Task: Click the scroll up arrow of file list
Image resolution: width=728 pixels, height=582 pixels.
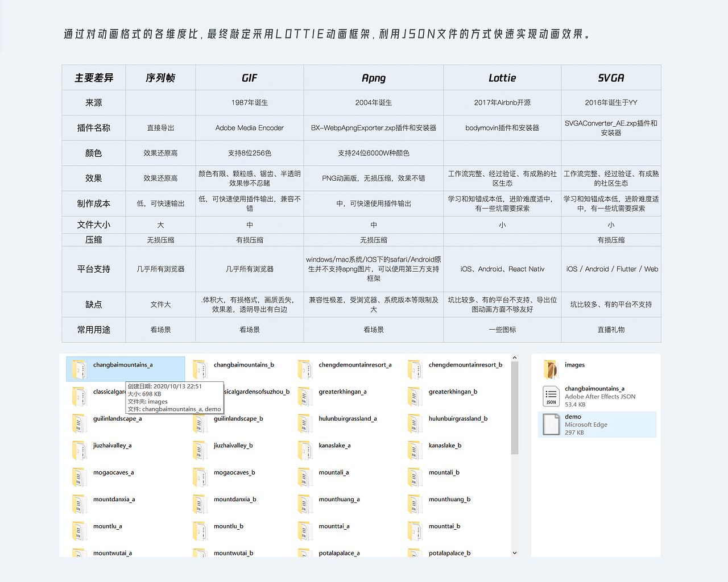Action: (x=515, y=358)
